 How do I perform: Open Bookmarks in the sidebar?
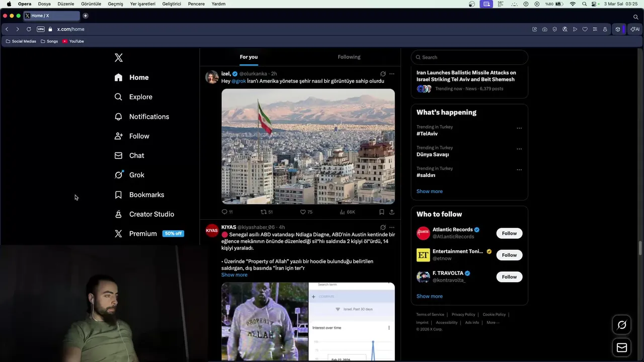coord(139,195)
